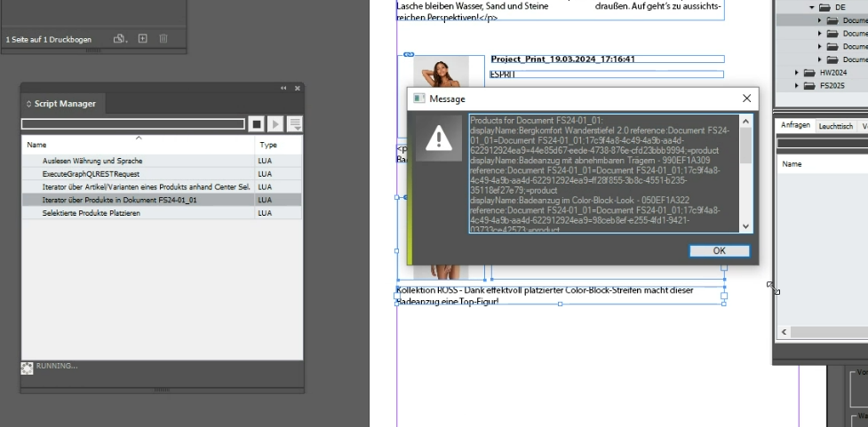Create a new page with the plus icon
This screenshot has height=427, width=868.
143,39
